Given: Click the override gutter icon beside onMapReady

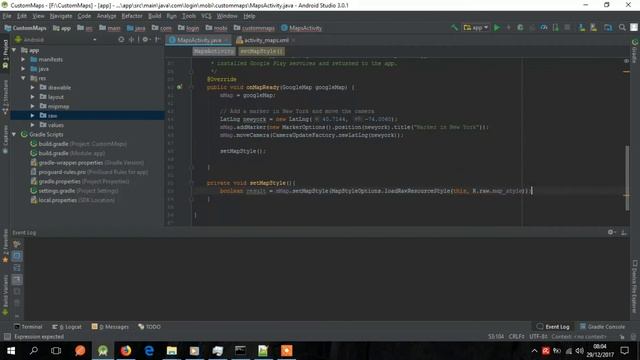Looking at the screenshot, I should 180,87.
